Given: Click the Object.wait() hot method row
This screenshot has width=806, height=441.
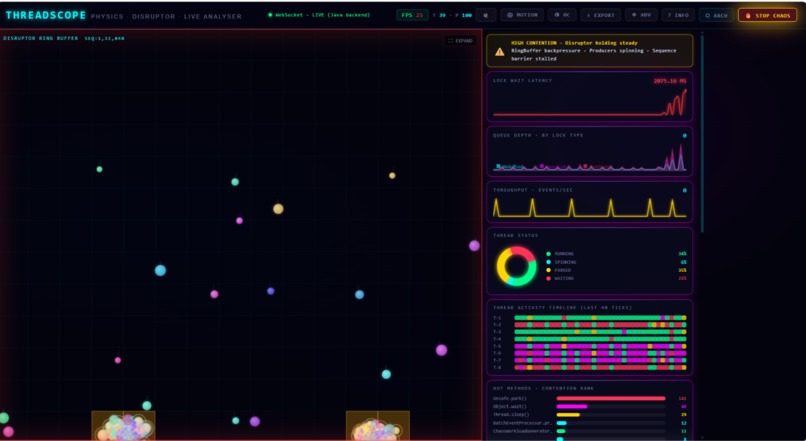Looking at the screenshot, I should point(590,407).
